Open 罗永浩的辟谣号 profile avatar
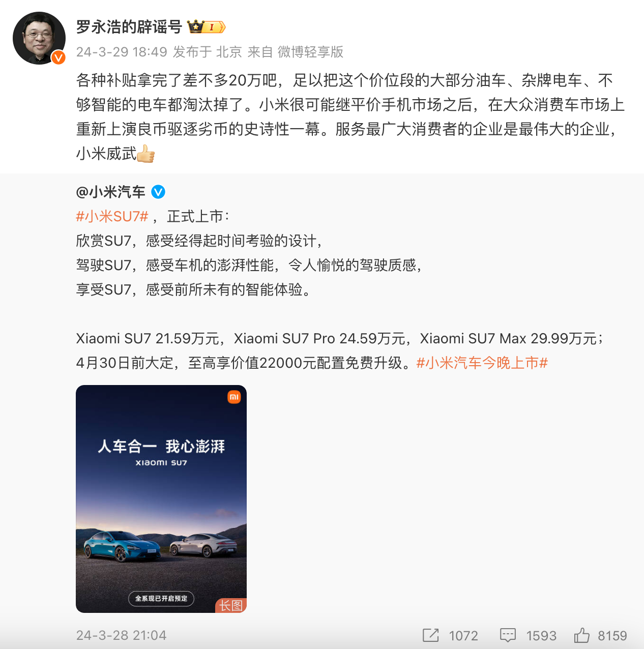The height and width of the screenshot is (649, 644). pos(39,38)
